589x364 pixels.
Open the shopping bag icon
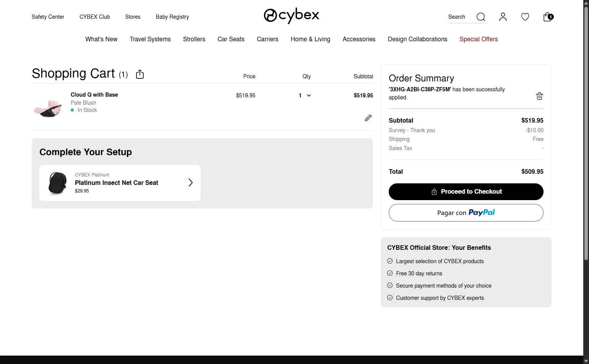tap(548, 17)
